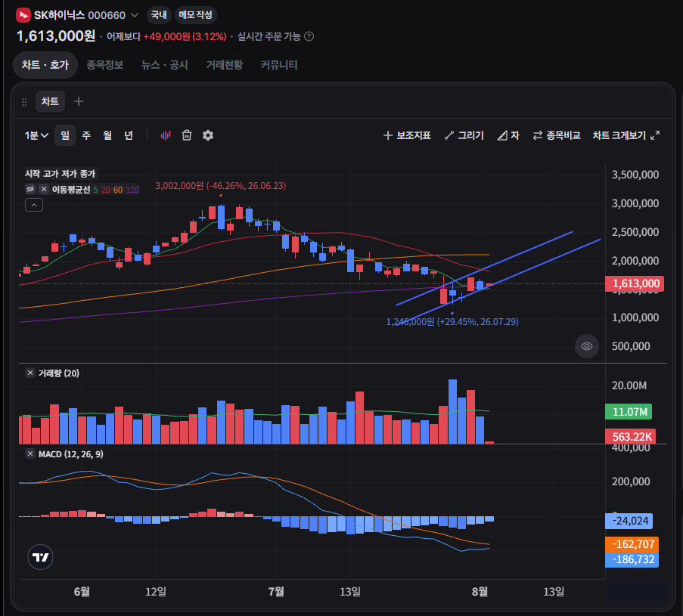
Task: Open the 뉴스 · 공시 tab
Action: point(164,65)
